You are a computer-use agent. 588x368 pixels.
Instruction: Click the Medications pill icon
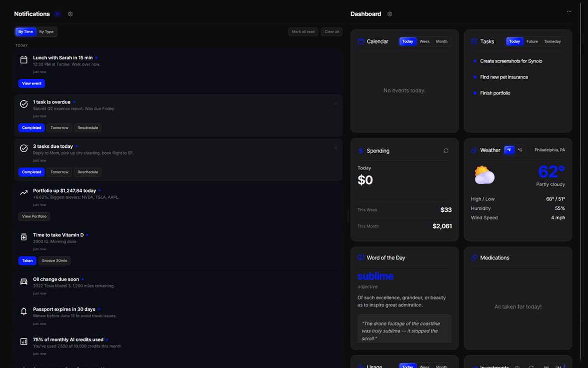(474, 258)
